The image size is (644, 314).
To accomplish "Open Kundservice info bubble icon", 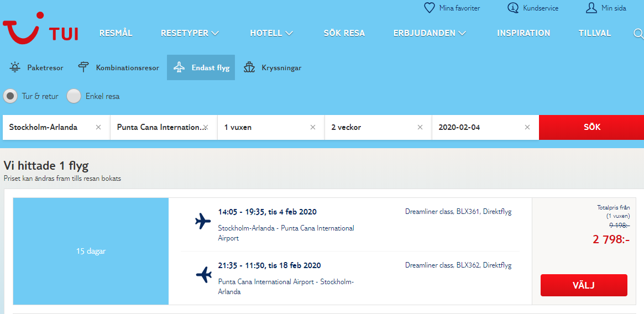I will click(x=513, y=8).
